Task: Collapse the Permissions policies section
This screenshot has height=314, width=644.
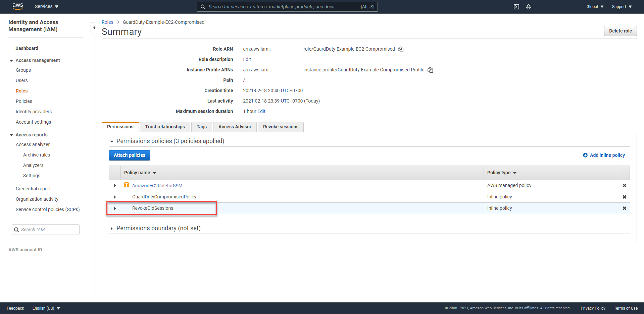Action: coord(112,141)
